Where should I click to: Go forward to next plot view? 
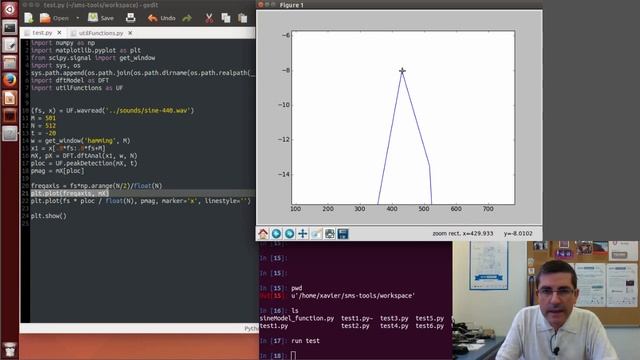pyautogui.click(x=289, y=233)
